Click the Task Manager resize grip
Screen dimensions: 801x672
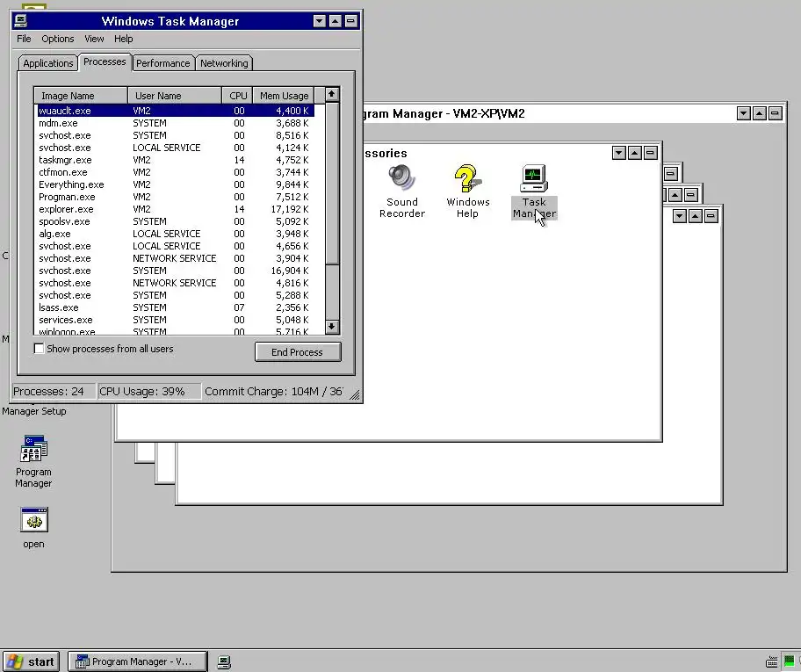[x=355, y=394]
